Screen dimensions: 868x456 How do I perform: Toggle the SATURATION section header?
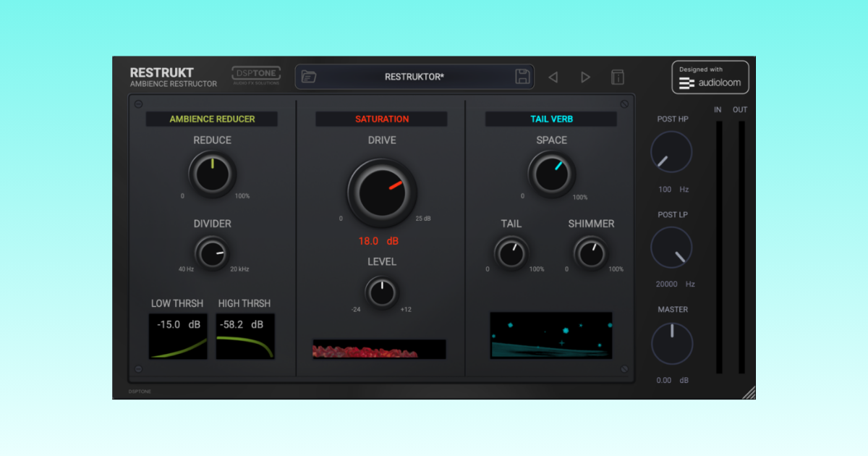pos(381,119)
